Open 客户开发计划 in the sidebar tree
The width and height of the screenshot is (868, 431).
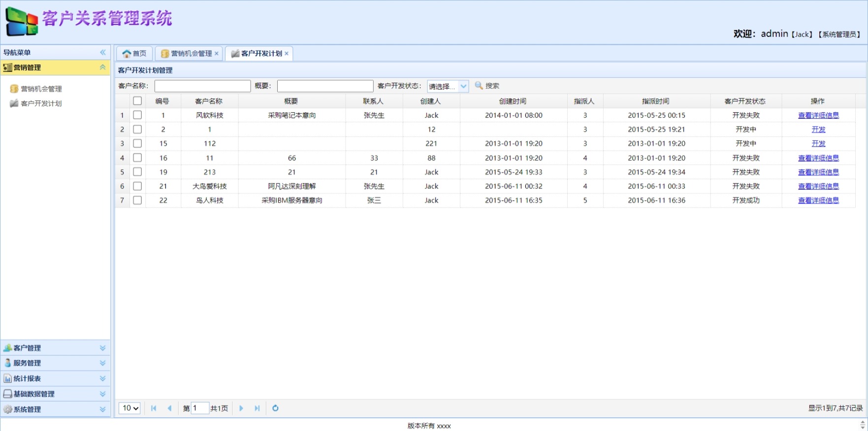point(41,103)
